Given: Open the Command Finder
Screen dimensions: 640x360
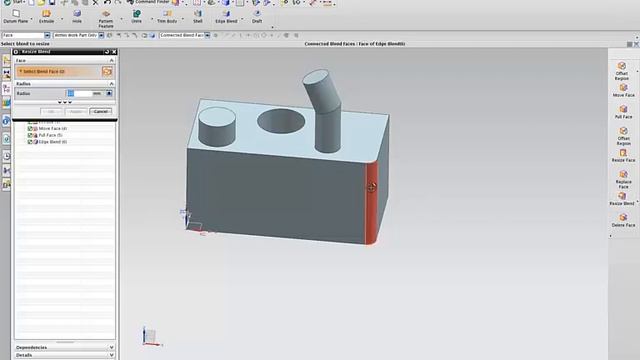Looking at the screenshot, I should 148,2.
